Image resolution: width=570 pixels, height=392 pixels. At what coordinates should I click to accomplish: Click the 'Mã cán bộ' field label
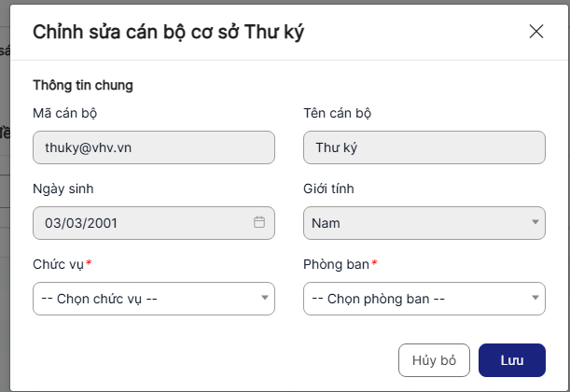[65, 113]
